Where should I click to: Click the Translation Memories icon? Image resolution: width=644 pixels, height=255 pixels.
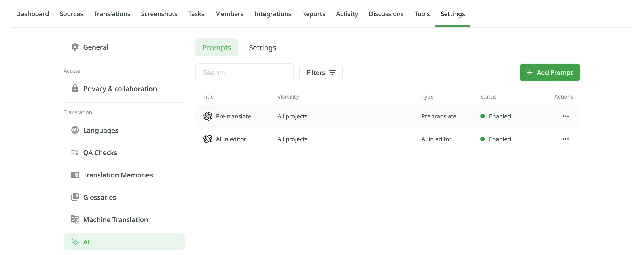pyautogui.click(x=75, y=175)
